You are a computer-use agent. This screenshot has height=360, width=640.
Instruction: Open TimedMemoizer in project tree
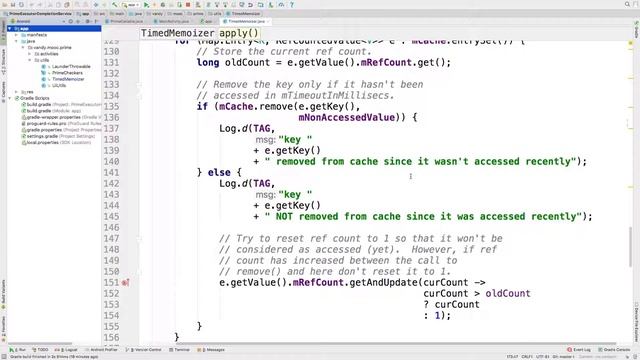pos(68,79)
